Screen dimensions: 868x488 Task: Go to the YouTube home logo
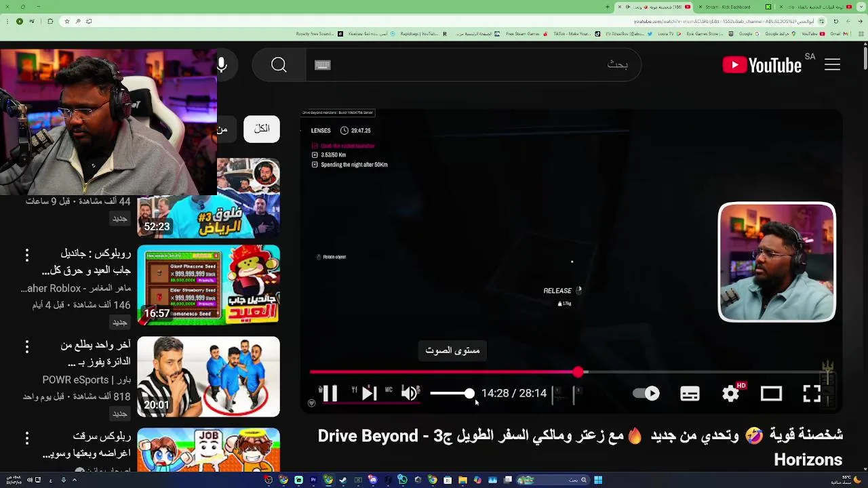(x=762, y=65)
